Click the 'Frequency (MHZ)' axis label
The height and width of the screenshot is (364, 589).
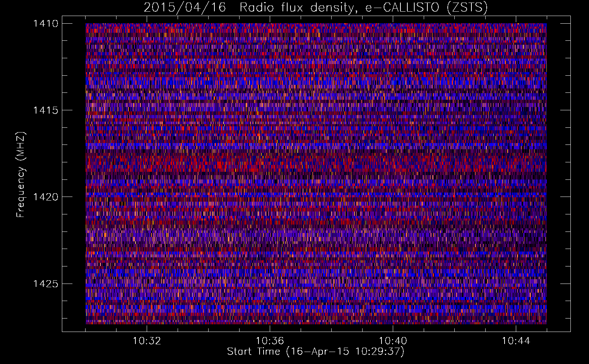pyautogui.click(x=21, y=175)
